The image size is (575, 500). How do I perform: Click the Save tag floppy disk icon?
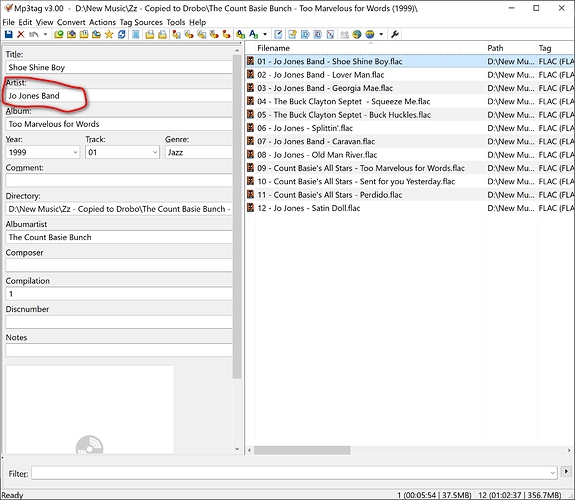(8, 34)
